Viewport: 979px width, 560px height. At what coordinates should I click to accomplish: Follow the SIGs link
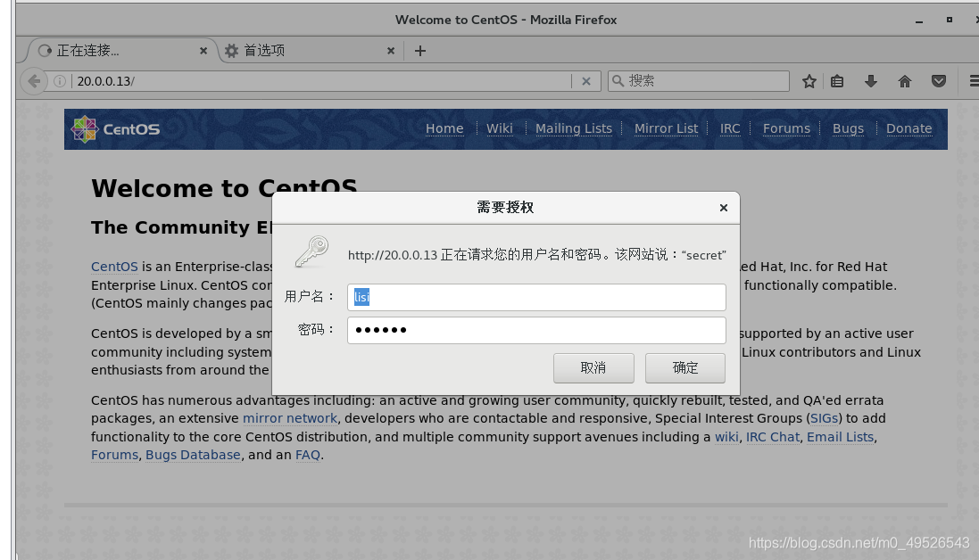(824, 418)
